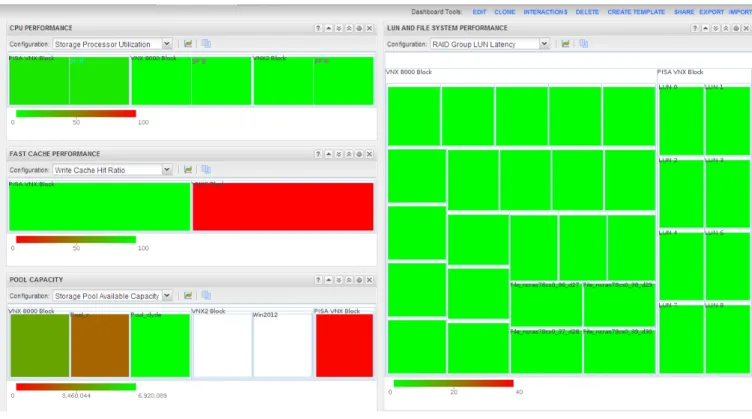Click copy icon in CPU Performance toolbar
Screen dimensions: 752x419
[206, 44]
